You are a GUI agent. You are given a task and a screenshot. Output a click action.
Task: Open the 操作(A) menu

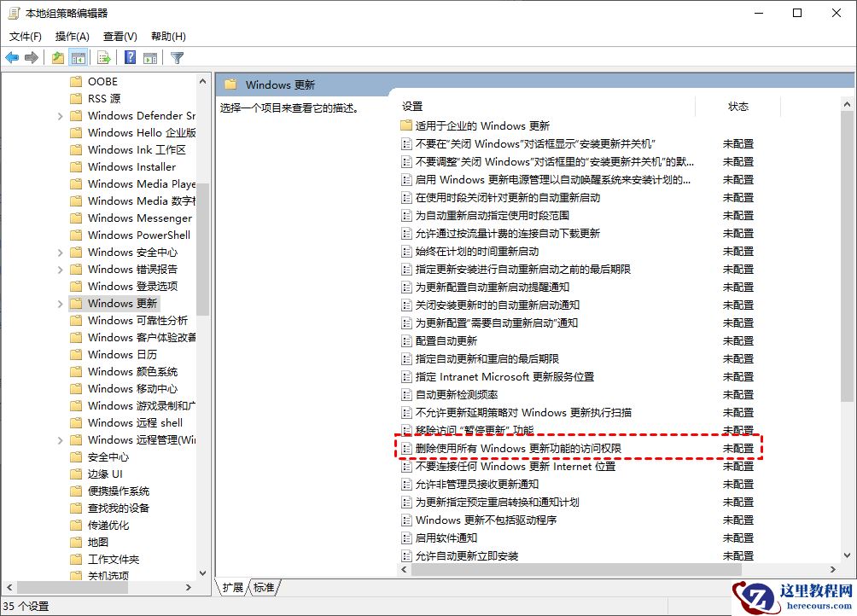(71, 36)
